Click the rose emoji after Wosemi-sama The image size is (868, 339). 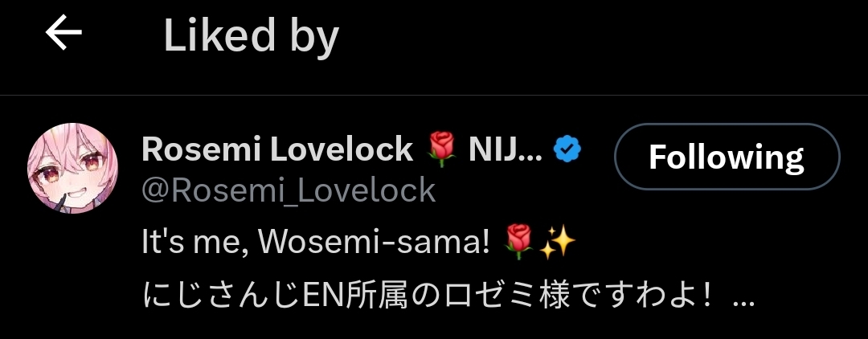click(x=518, y=242)
